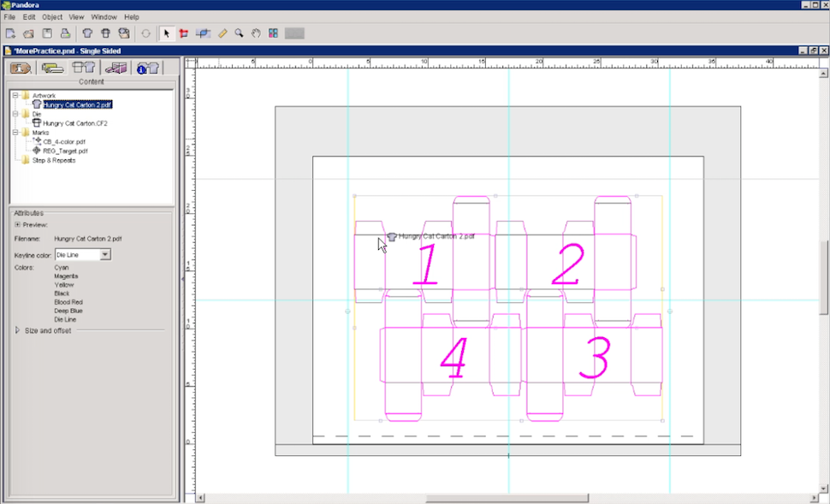The width and height of the screenshot is (830, 504).
Task: Click the new document toolbar icon
Action: pyautogui.click(x=10, y=33)
